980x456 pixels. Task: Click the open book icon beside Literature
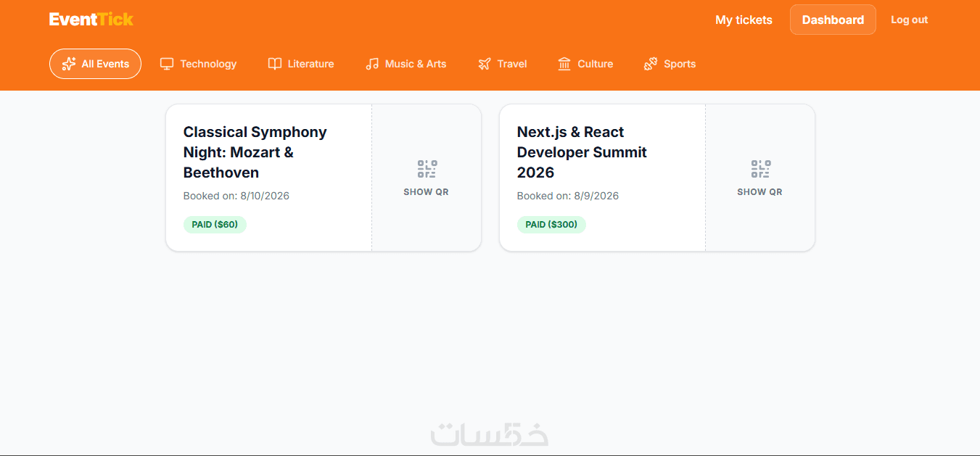[x=274, y=64]
